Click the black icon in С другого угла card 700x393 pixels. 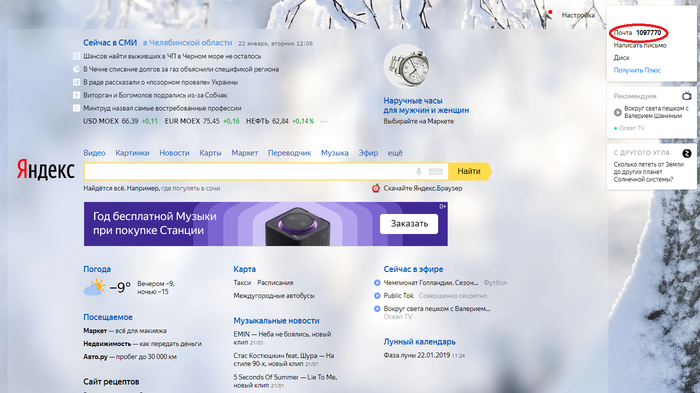687,153
